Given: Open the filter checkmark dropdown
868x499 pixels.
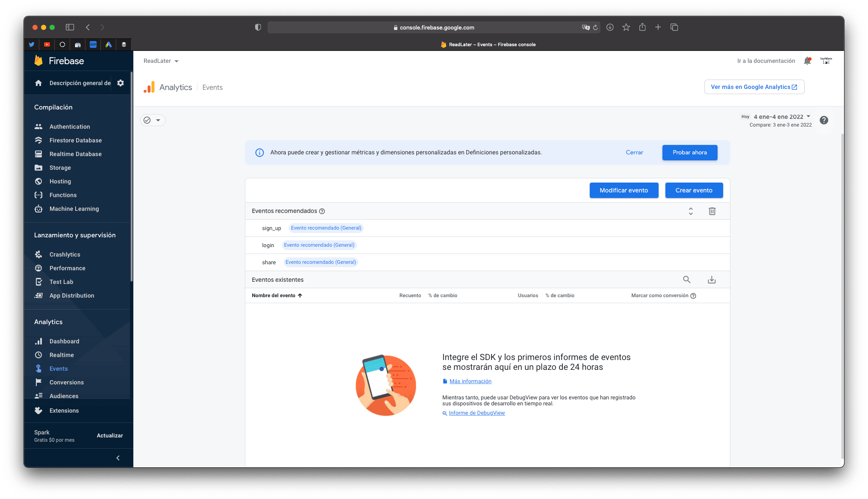Looking at the screenshot, I should (153, 120).
